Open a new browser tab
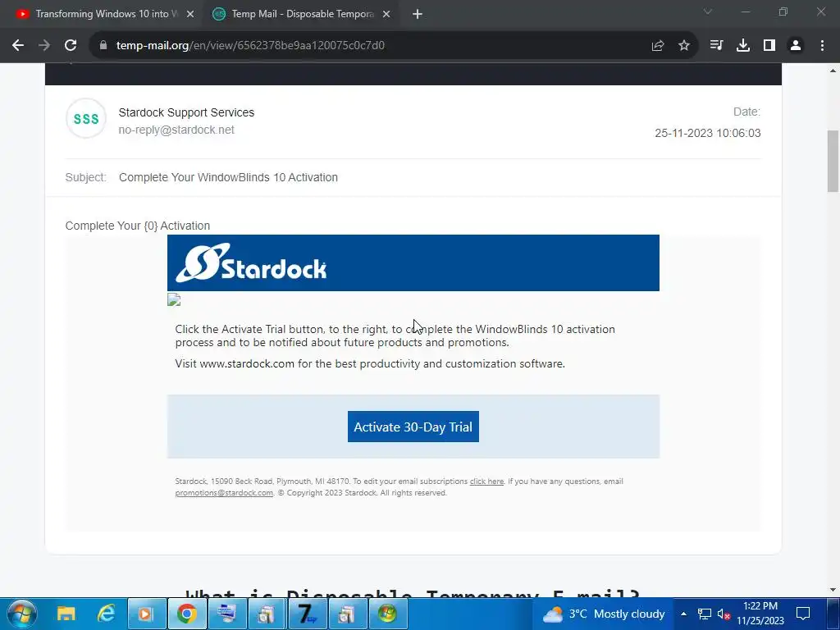The width and height of the screenshot is (840, 630). 418,15
